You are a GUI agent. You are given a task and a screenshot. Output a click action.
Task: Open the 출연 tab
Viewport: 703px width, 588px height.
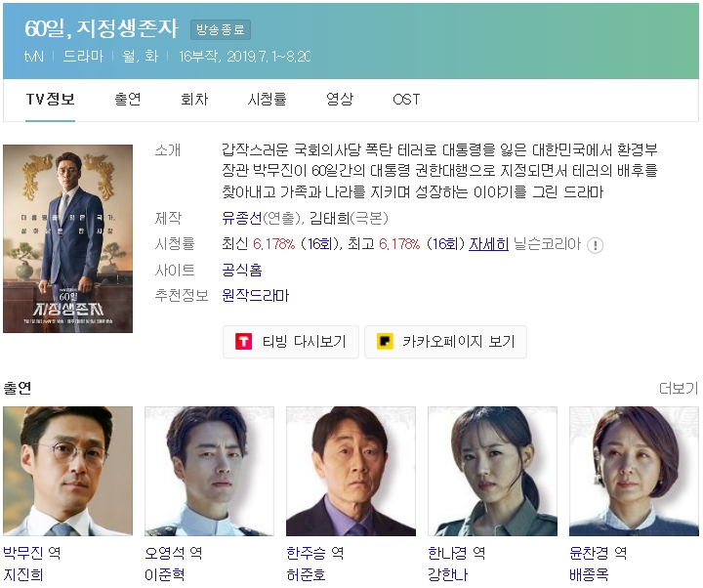(x=128, y=99)
